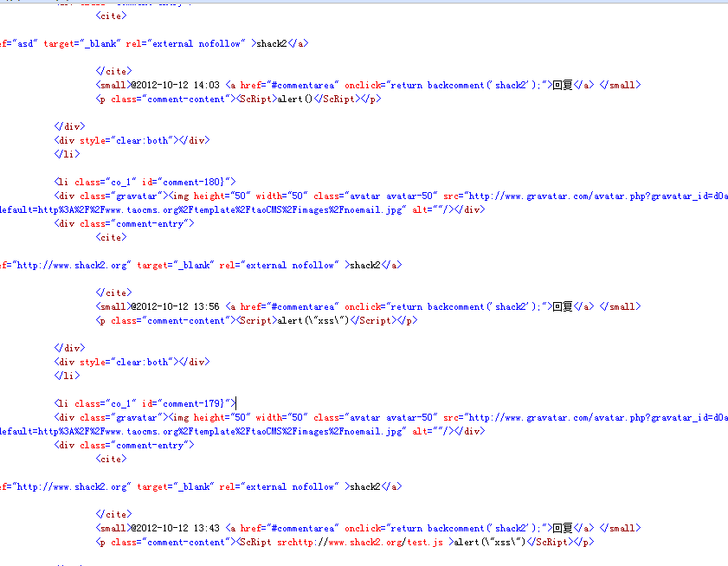This screenshot has height=566, width=728.
Task: Click the </li> tag above comment-180
Action: pos(68,154)
